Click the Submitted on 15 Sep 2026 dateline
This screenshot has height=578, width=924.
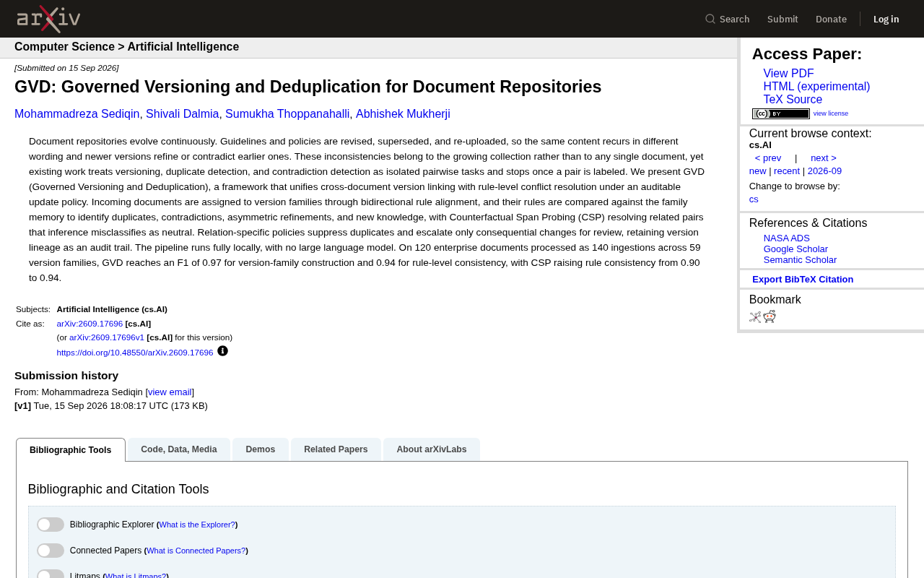click(x=66, y=68)
